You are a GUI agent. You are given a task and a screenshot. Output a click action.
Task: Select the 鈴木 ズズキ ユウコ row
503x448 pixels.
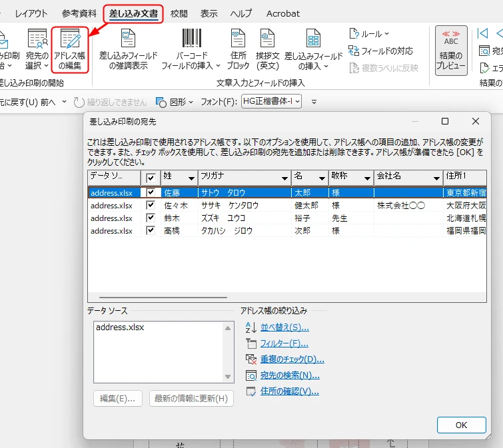[287, 218]
